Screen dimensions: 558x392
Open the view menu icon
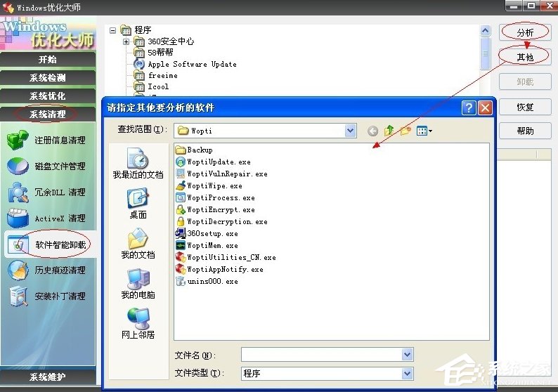click(424, 131)
